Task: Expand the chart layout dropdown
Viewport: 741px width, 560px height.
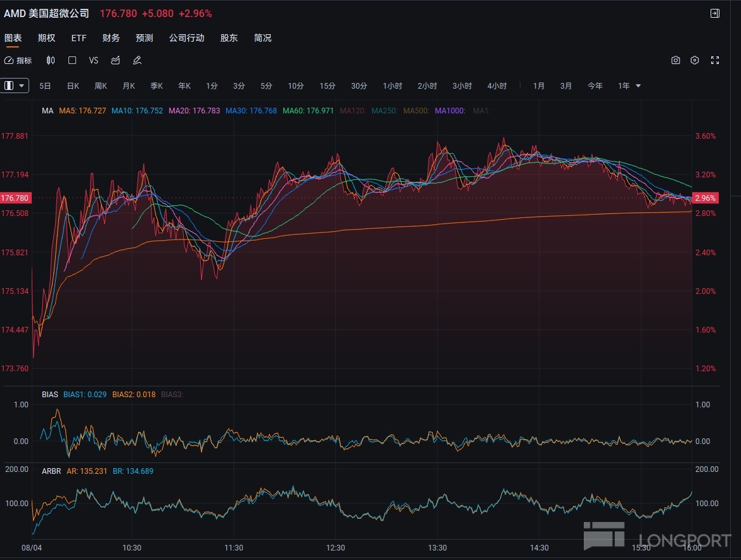Action: [16, 86]
